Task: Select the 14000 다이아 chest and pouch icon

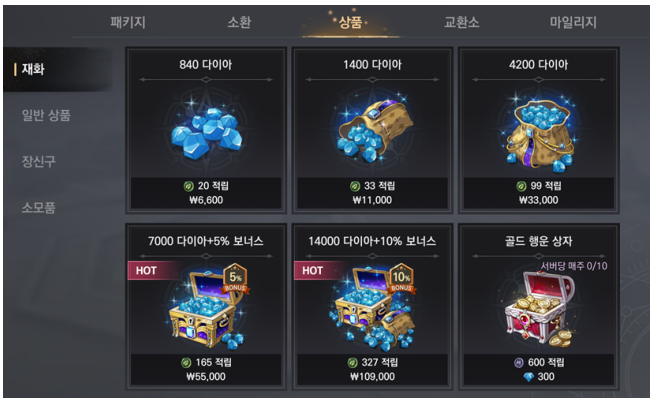Action: click(372, 309)
